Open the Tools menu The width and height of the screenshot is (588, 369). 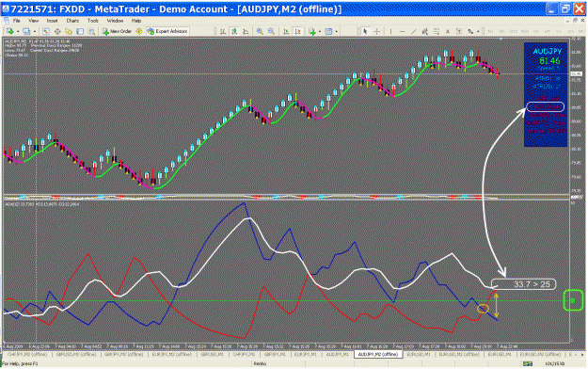(92, 21)
